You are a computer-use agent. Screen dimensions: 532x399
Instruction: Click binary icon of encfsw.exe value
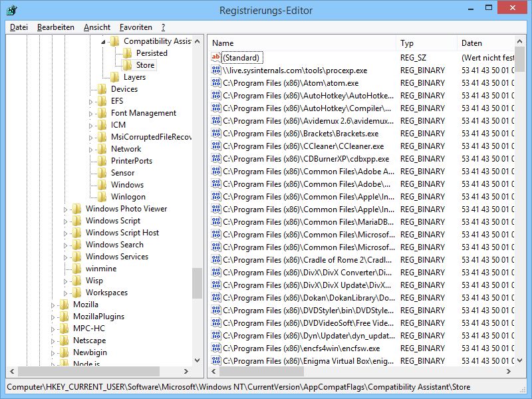215,348
